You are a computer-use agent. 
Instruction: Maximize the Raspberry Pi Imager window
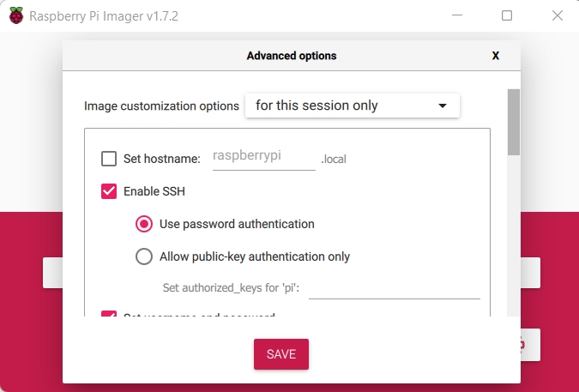[507, 15]
